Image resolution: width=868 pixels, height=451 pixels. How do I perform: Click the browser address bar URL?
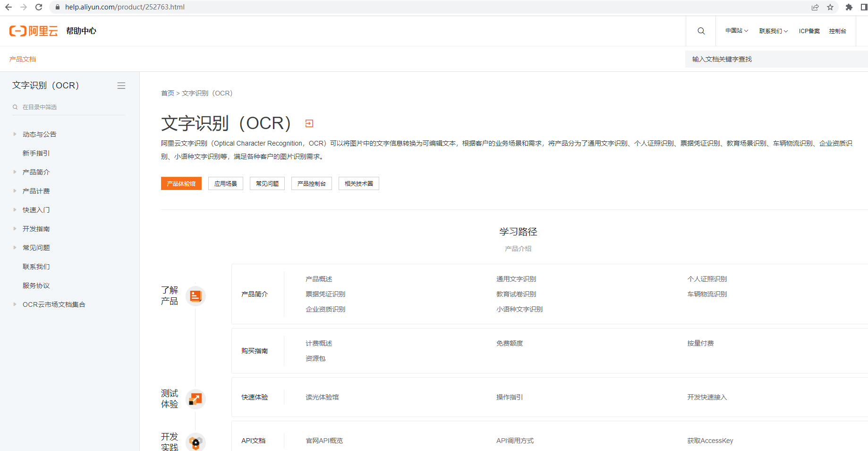click(x=125, y=7)
